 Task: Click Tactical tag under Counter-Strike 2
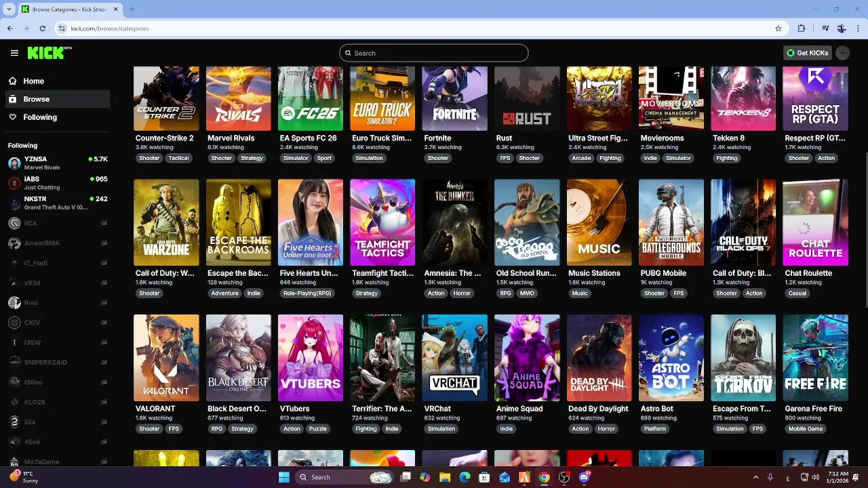tap(178, 158)
